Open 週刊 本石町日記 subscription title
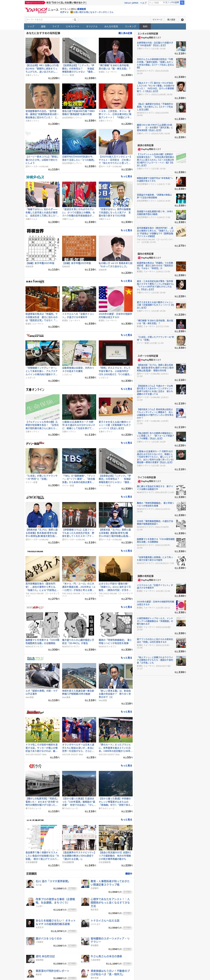This screenshot has height=980, width=210. click(x=45, y=956)
